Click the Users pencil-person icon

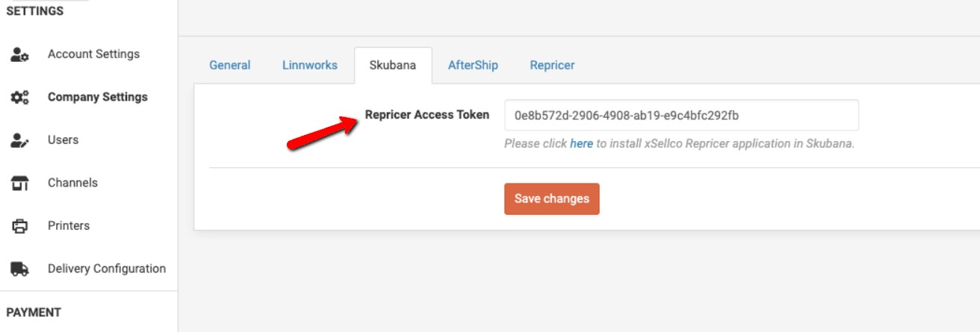click(19, 140)
